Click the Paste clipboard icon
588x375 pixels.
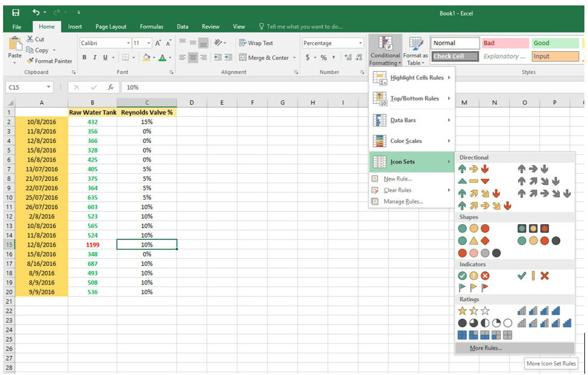click(x=15, y=44)
